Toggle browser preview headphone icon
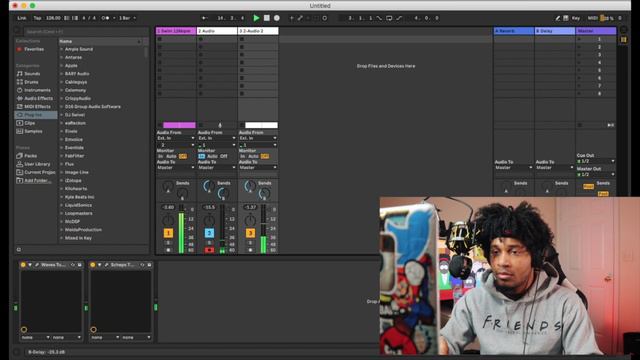The height and width of the screenshot is (360, 640). pyautogui.click(x=19, y=249)
